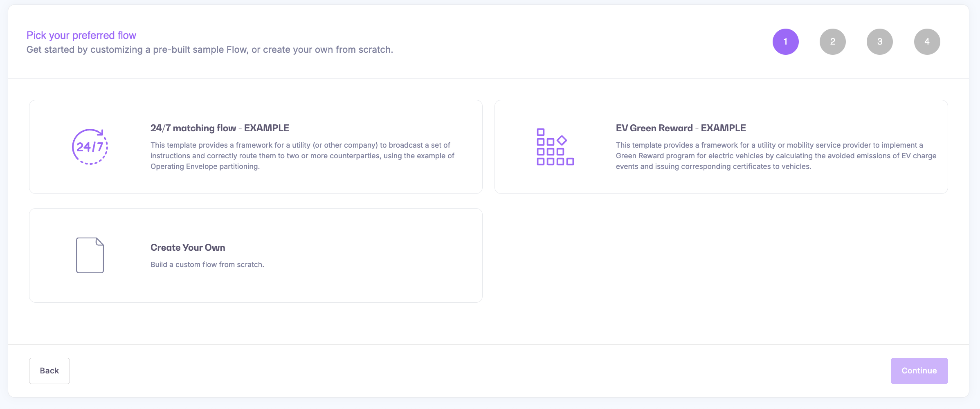The image size is (980, 409).
Task: Select step 3 in the stepper
Action: coord(879,42)
